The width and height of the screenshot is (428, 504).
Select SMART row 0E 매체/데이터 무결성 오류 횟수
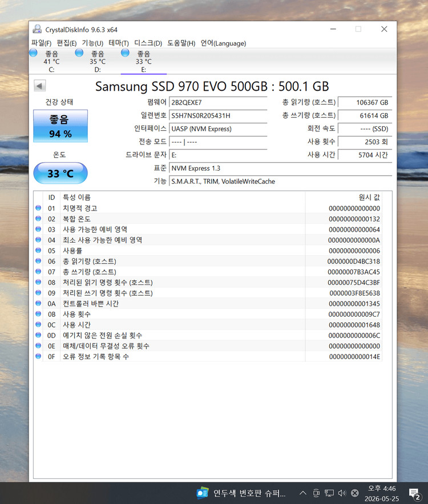click(x=208, y=346)
